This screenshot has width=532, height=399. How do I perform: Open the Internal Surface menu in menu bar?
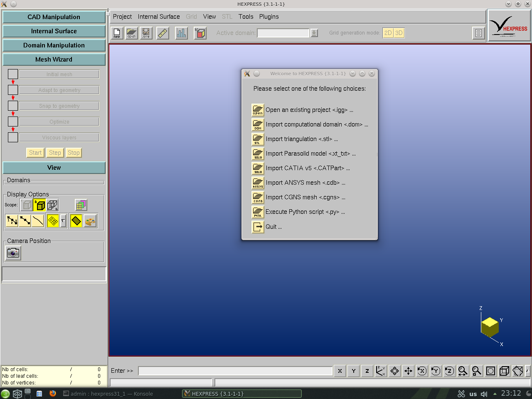159,17
